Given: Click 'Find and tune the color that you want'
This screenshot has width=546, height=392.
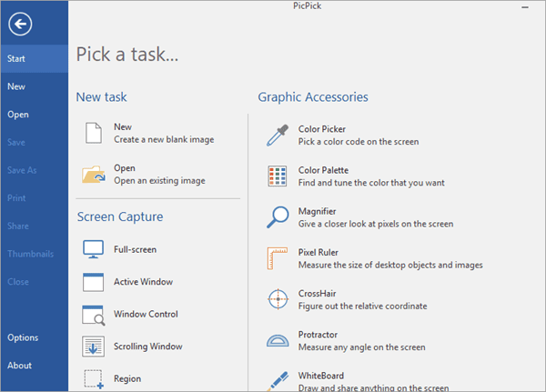Looking at the screenshot, I should tap(371, 183).
